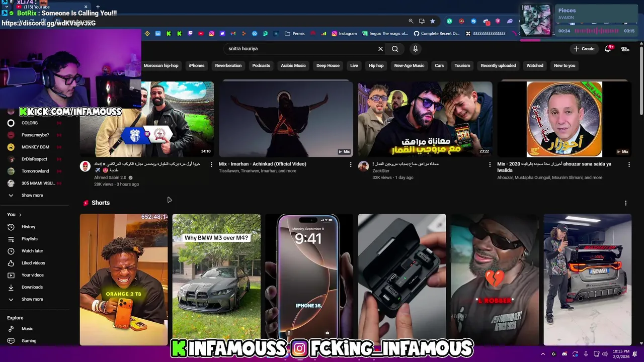Play the ZackSter video thumbnail with 23:22 duration
Screen dimensions: 644x362
click(425, 119)
